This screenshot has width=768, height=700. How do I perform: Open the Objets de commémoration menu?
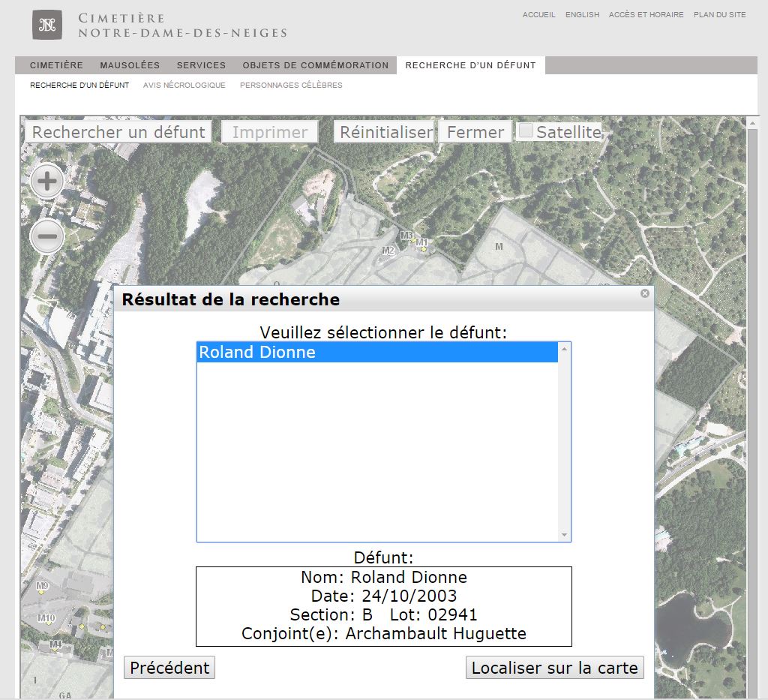316,65
